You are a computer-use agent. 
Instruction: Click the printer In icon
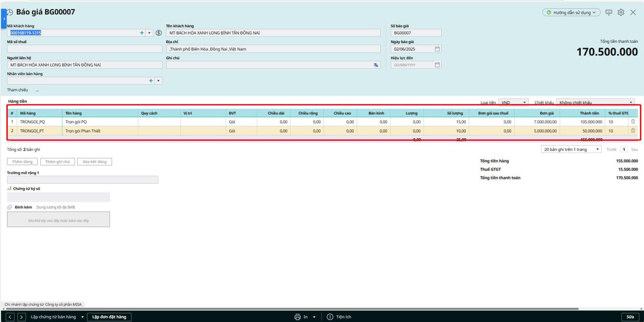(297, 317)
